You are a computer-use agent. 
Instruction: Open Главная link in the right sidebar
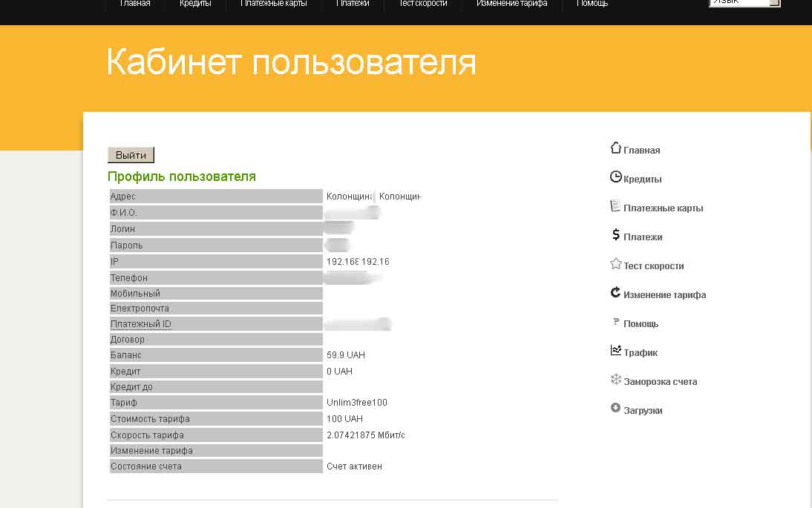641,150
